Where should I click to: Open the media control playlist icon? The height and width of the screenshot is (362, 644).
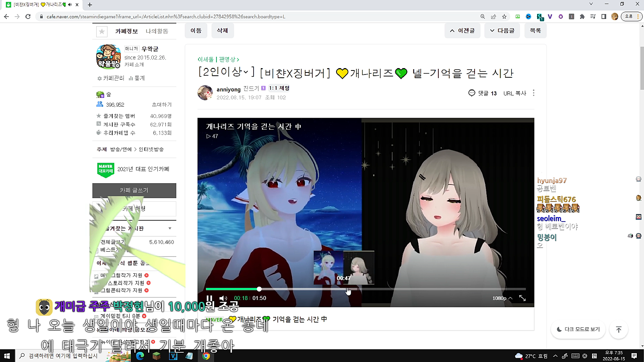coord(593,17)
